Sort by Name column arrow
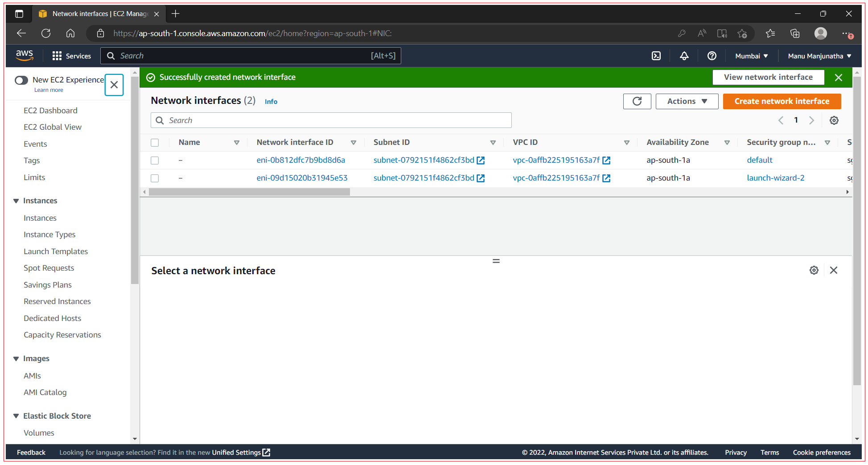868x465 pixels. click(x=237, y=143)
